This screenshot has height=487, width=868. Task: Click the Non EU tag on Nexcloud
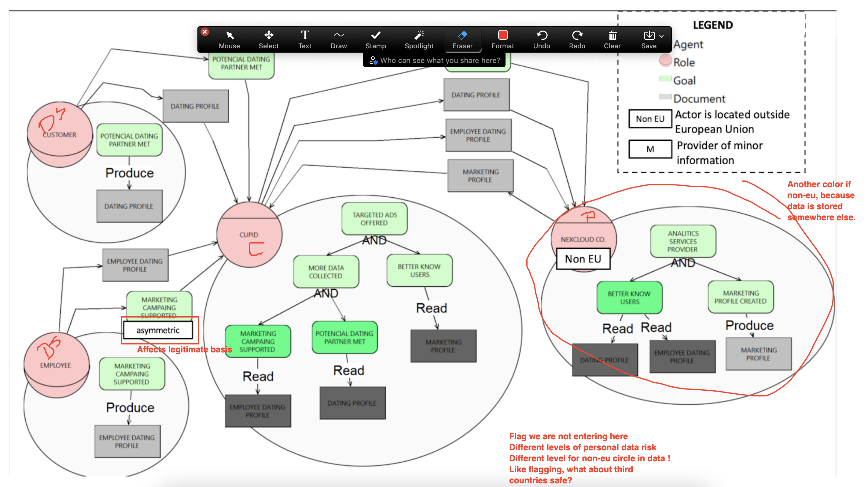[583, 259]
